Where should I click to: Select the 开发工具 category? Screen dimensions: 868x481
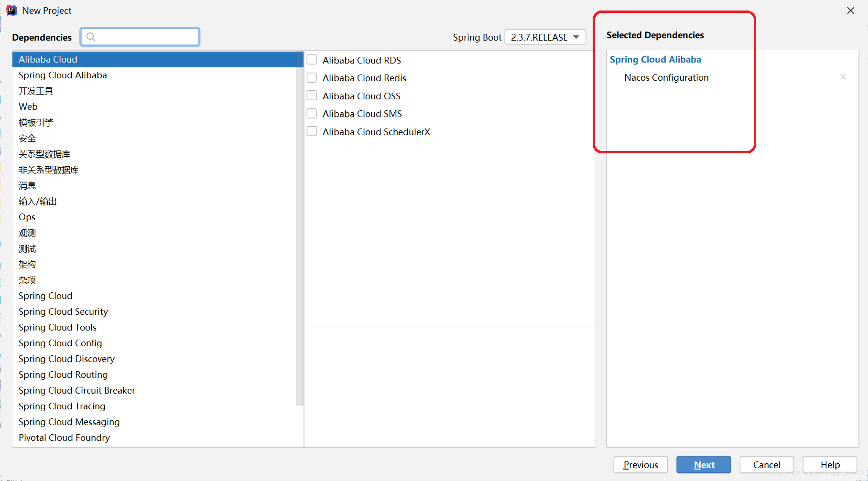click(154, 91)
